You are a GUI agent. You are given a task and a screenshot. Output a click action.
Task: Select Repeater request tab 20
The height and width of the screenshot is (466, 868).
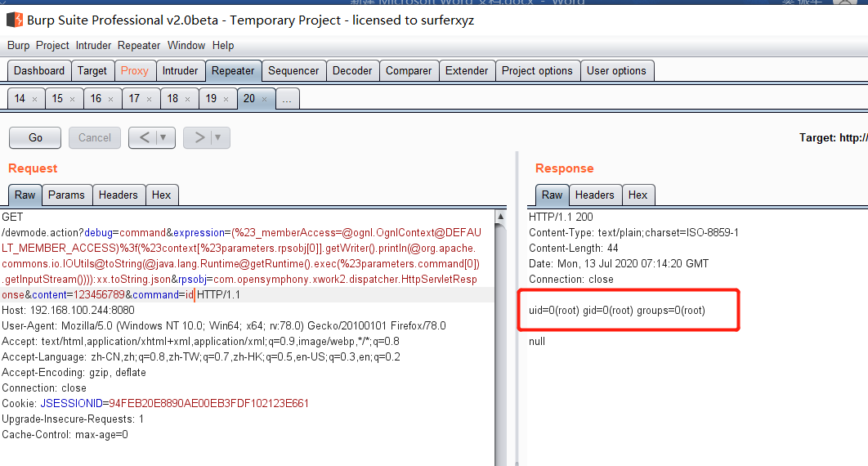click(249, 98)
